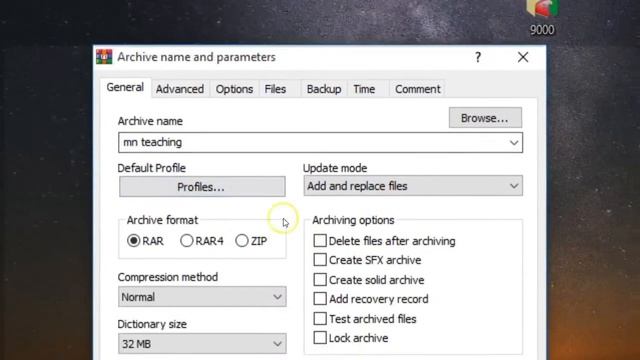
Task: Click the dialog title text
Action: click(x=196, y=57)
